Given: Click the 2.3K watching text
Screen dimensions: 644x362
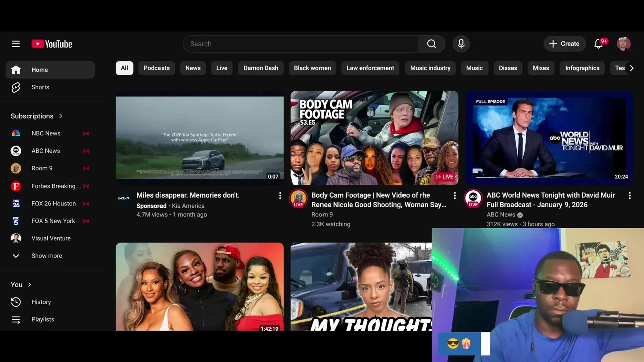Looking at the screenshot, I should (x=331, y=224).
